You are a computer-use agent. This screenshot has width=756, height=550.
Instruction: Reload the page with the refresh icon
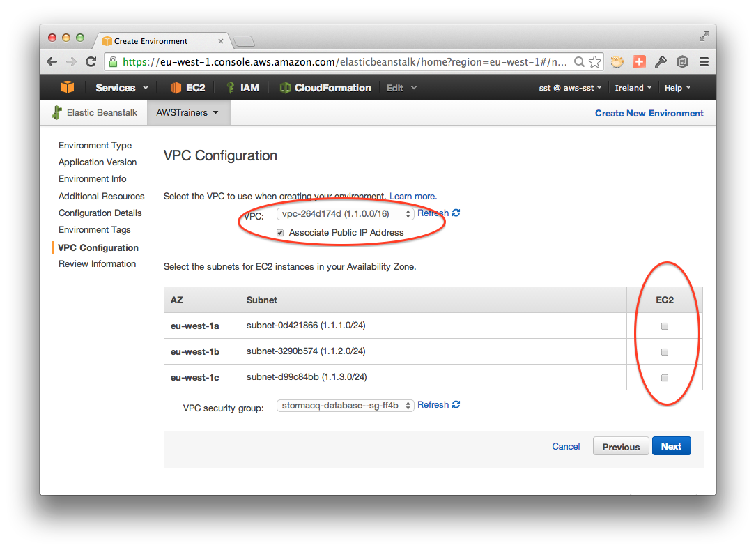coord(91,62)
